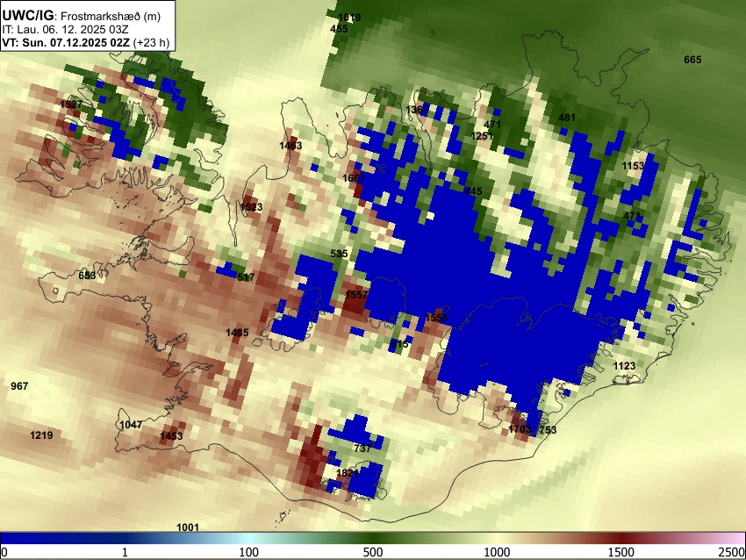
Task: Click the 753 value near the coast
Action: pyautogui.click(x=547, y=429)
